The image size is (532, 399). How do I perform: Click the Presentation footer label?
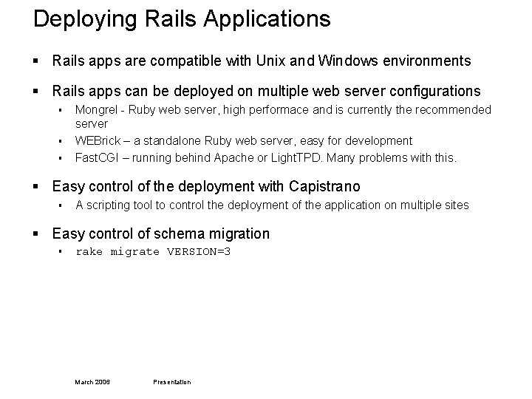[171, 382]
